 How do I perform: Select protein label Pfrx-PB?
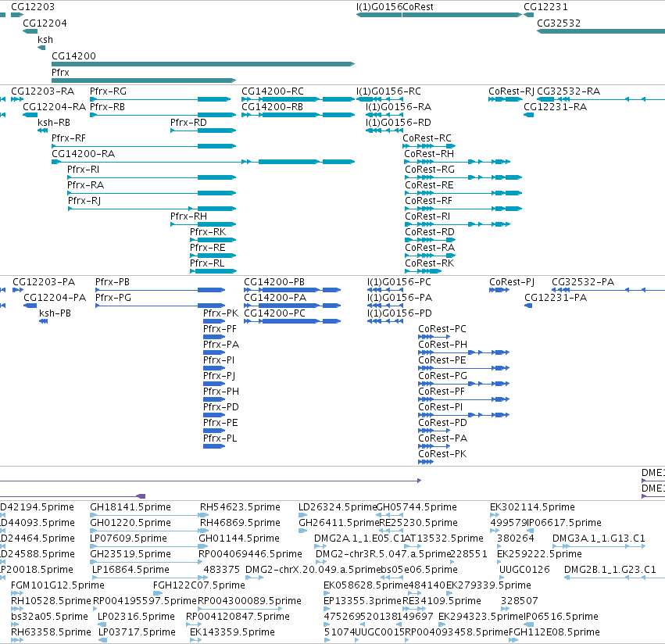(x=113, y=282)
